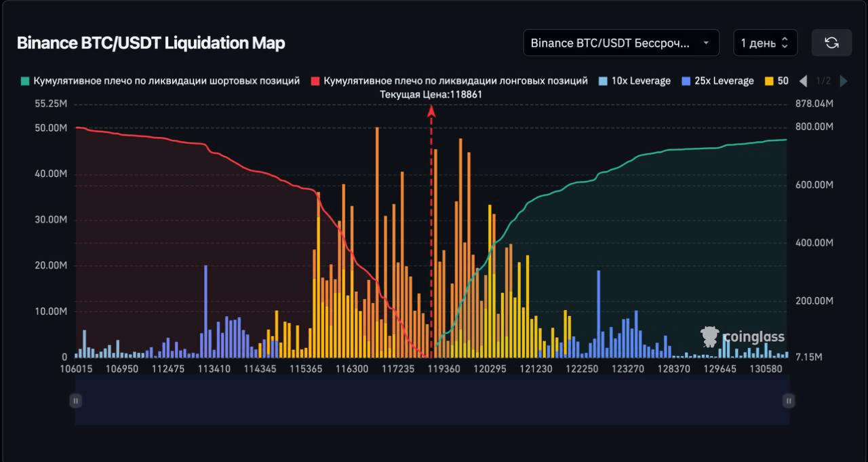Click the refresh chart button
Image resolution: width=868 pixels, height=462 pixels.
(x=831, y=43)
